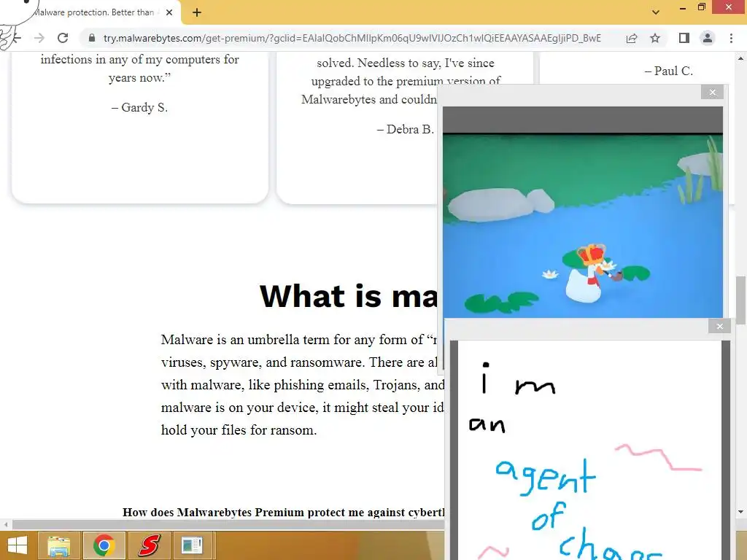Click the '– Gardy S.' testimonial name

(139, 108)
